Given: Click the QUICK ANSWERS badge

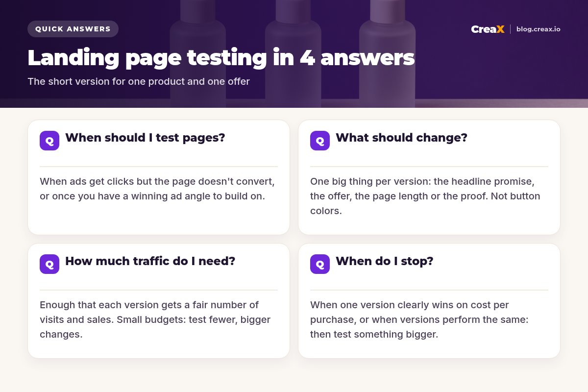Looking at the screenshot, I should (x=73, y=29).
